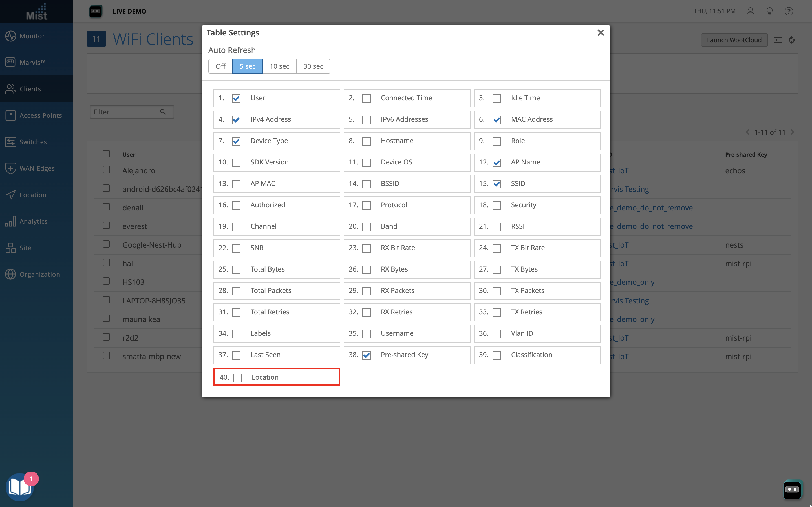Turn auto refresh Off
The image size is (812, 507).
pos(220,66)
